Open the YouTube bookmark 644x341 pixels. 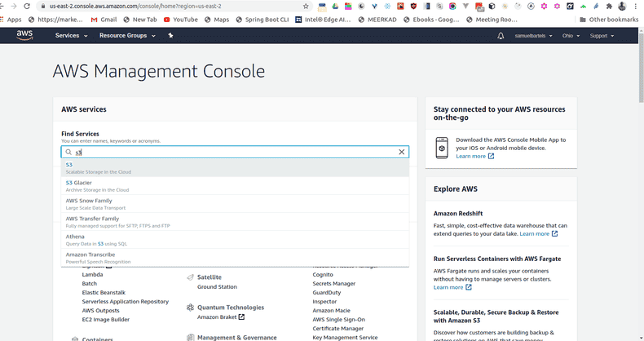click(181, 20)
